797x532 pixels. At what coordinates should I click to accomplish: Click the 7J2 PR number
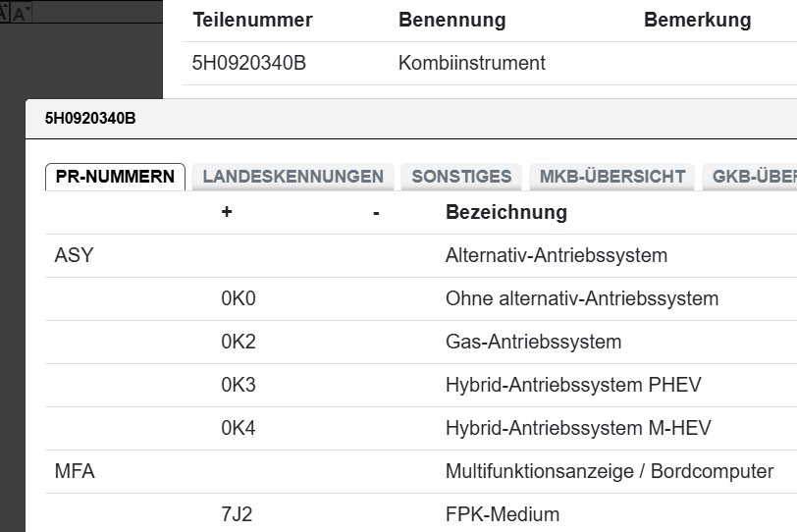pos(237,514)
